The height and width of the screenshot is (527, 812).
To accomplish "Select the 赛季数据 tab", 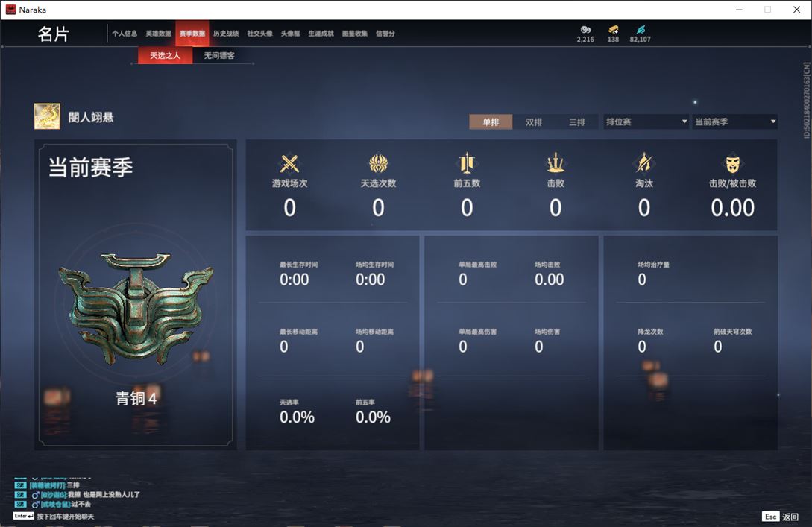I will point(192,34).
